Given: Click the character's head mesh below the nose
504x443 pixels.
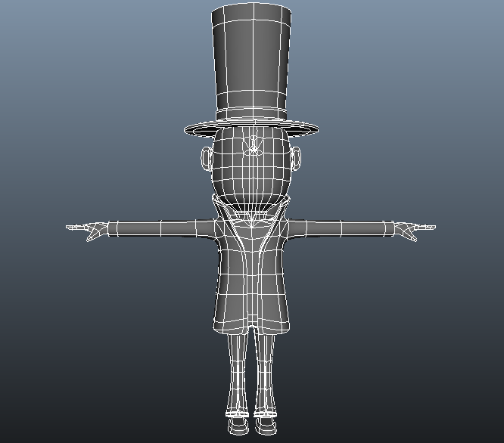Looking at the screenshot, I should [x=251, y=180].
